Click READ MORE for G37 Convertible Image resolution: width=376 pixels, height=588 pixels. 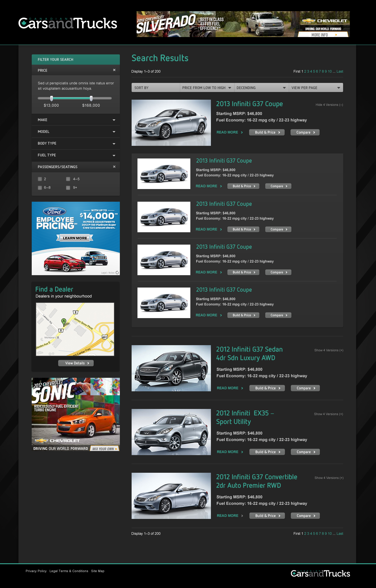230,516
